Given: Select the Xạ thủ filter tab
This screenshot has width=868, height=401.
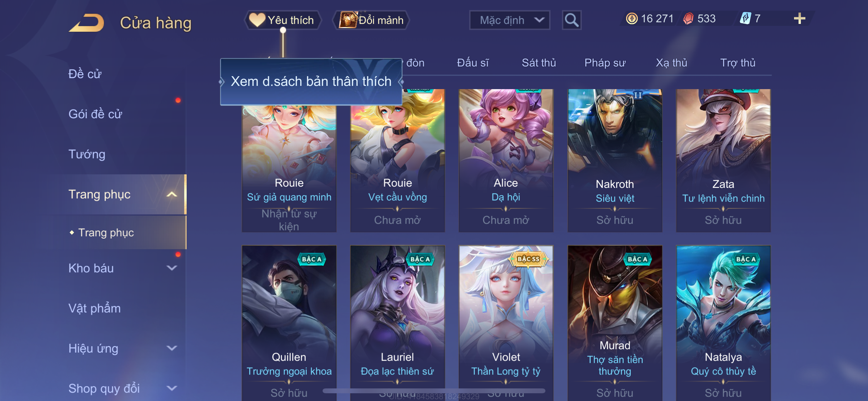Looking at the screenshot, I should [671, 63].
